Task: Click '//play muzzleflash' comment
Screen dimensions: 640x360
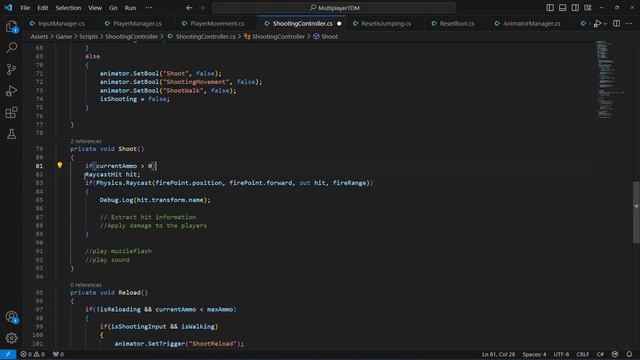Action: 118,251
